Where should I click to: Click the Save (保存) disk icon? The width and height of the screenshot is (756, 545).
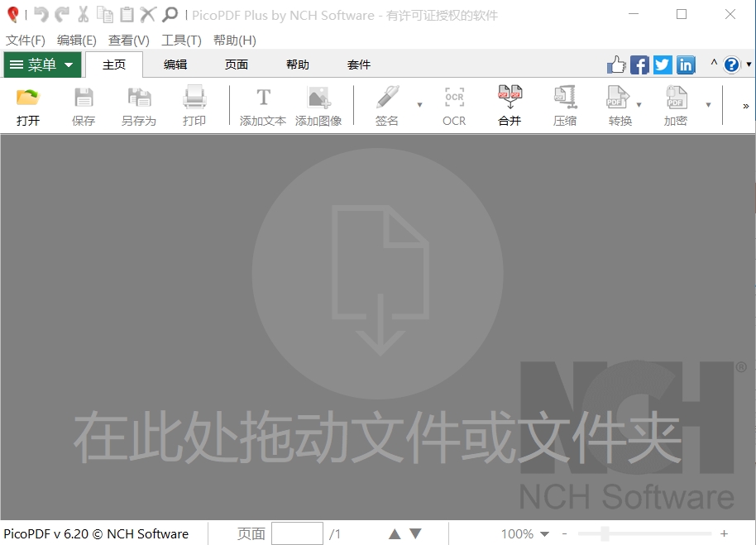(84, 98)
